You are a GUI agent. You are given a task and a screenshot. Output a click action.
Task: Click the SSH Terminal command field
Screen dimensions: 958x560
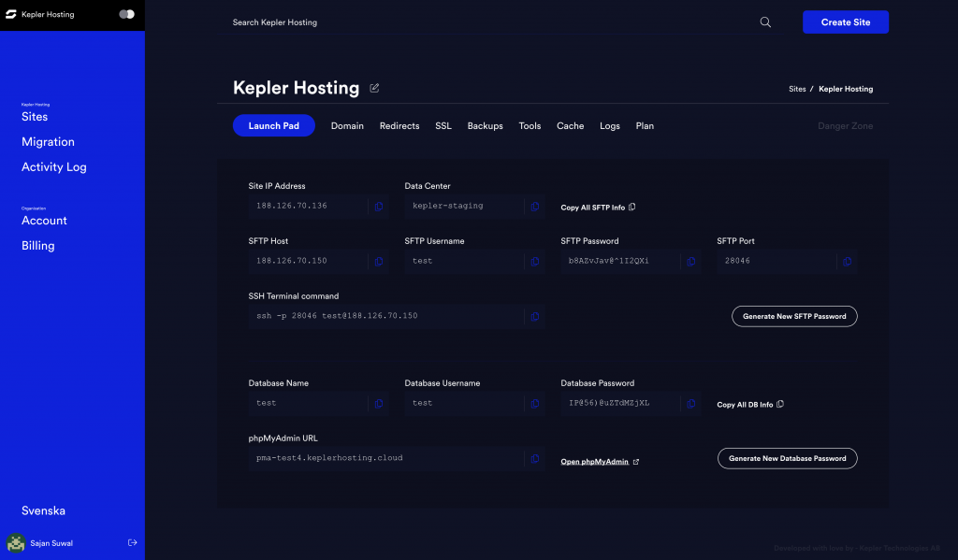tap(386, 316)
